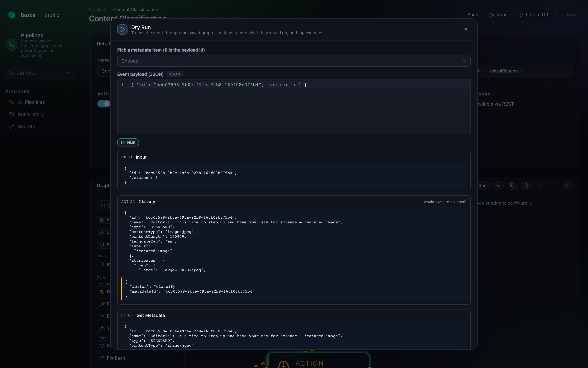
Task: Click the redo arrow in graph toolbar
Action: [554, 185]
